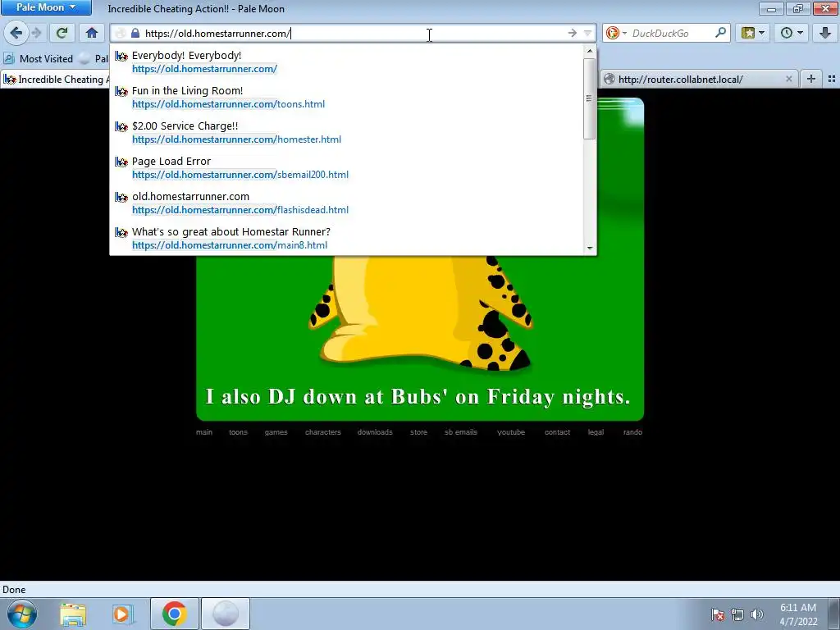Click the store footer link

419,432
